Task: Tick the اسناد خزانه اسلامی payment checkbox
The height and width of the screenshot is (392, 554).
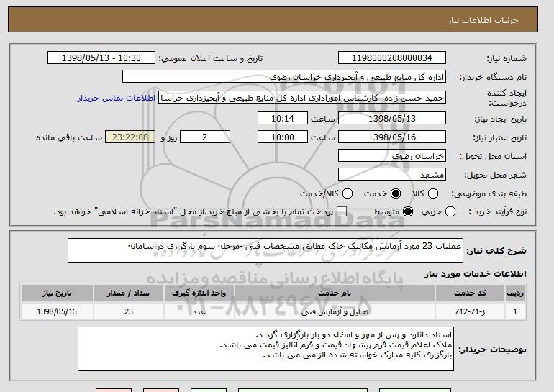Action: coord(341,211)
